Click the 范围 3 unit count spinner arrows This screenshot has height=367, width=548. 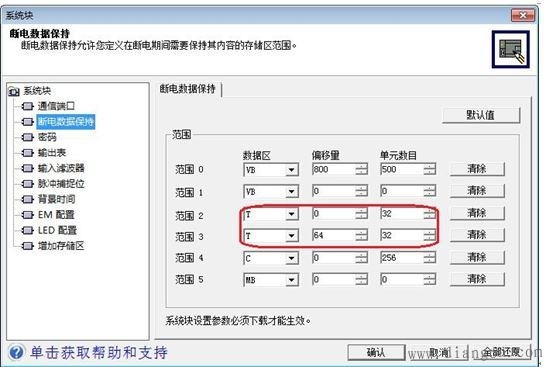(430, 236)
